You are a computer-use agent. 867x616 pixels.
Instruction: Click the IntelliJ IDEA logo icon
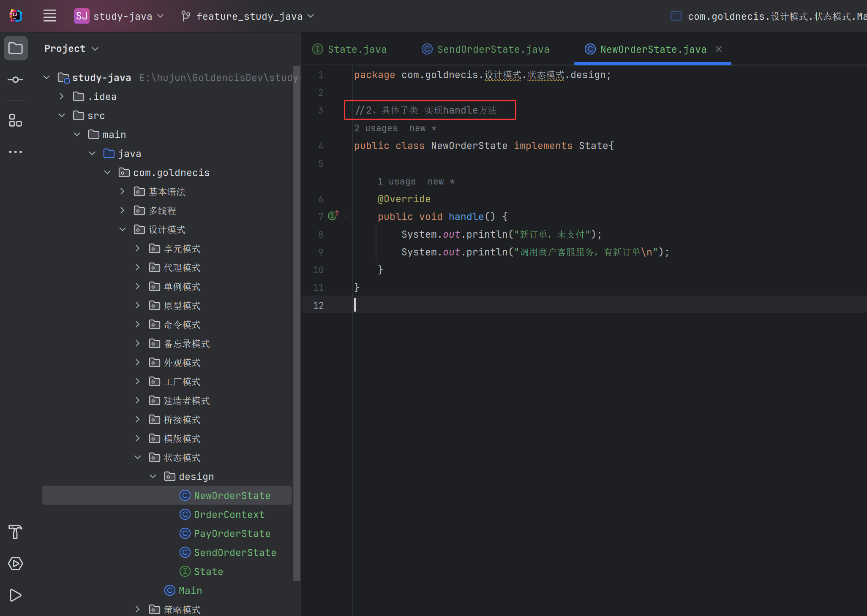click(16, 16)
